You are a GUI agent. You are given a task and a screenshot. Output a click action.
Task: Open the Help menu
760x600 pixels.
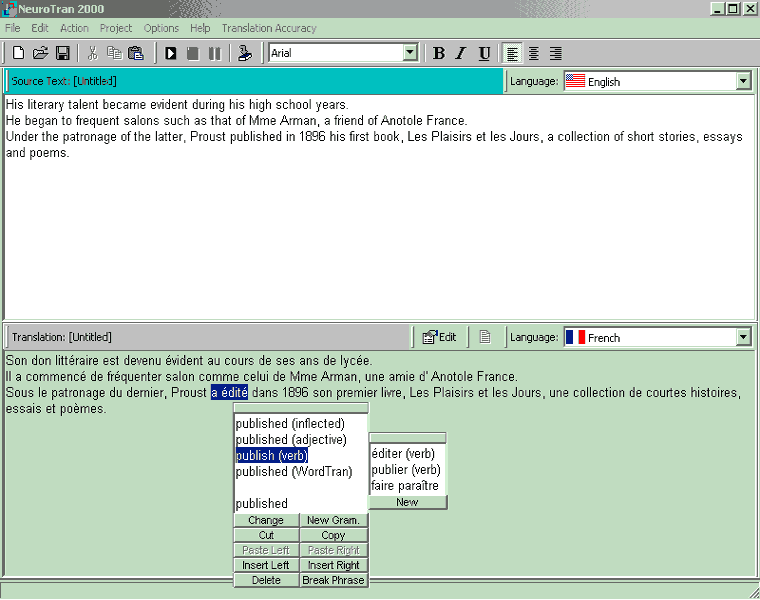[200, 28]
